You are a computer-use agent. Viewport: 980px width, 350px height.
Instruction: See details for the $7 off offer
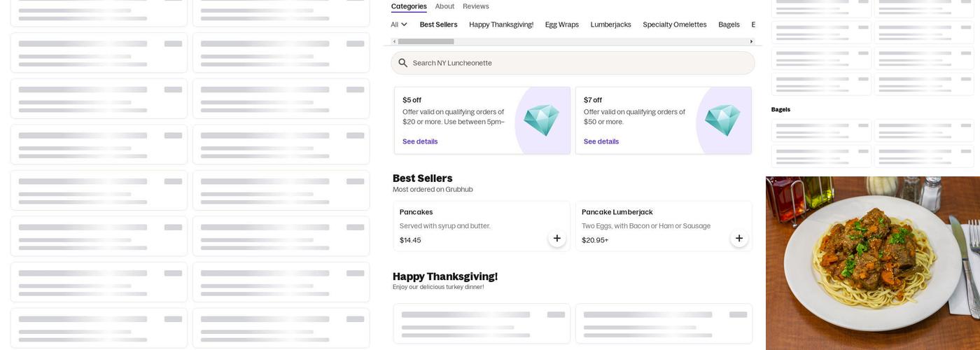(601, 141)
